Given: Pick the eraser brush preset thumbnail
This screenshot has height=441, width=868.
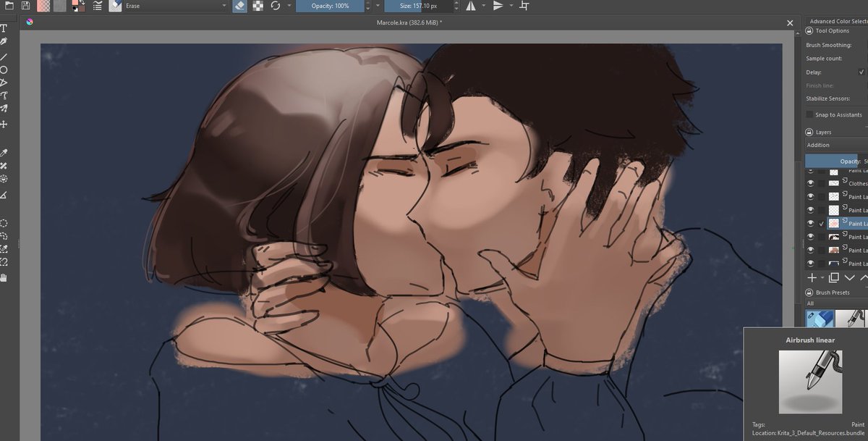Looking at the screenshot, I should tap(820, 318).
